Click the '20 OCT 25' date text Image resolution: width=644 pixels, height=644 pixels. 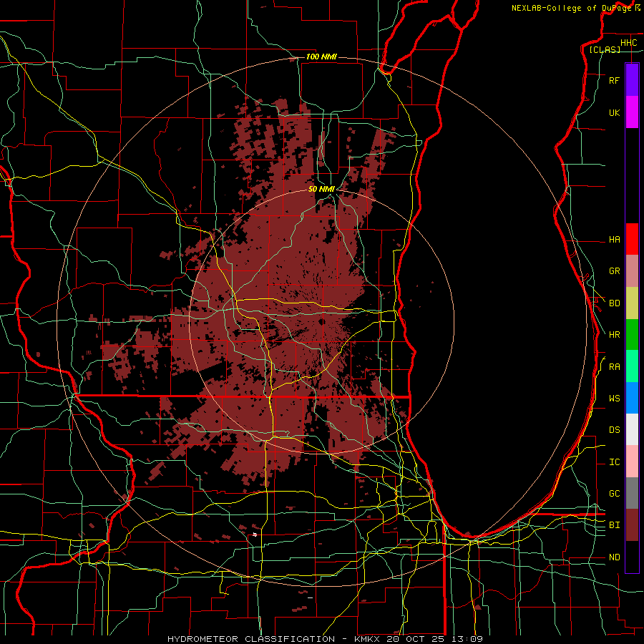(x=417, y=639)
